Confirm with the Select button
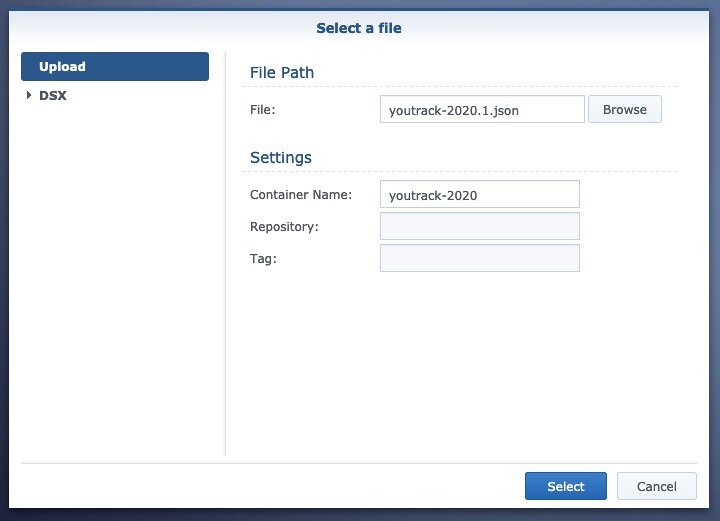Image resolution: width=720 pixels, height=521 pixels. [566, 486]
